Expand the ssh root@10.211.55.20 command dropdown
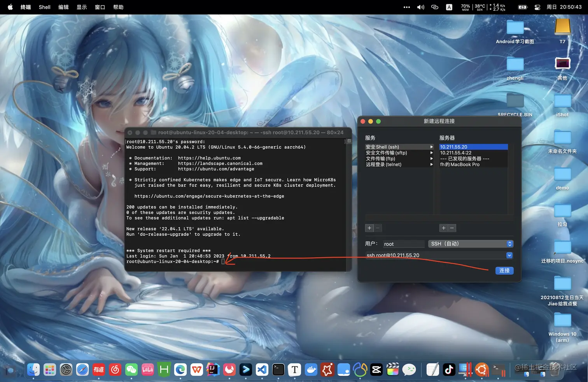 [509, 255]
